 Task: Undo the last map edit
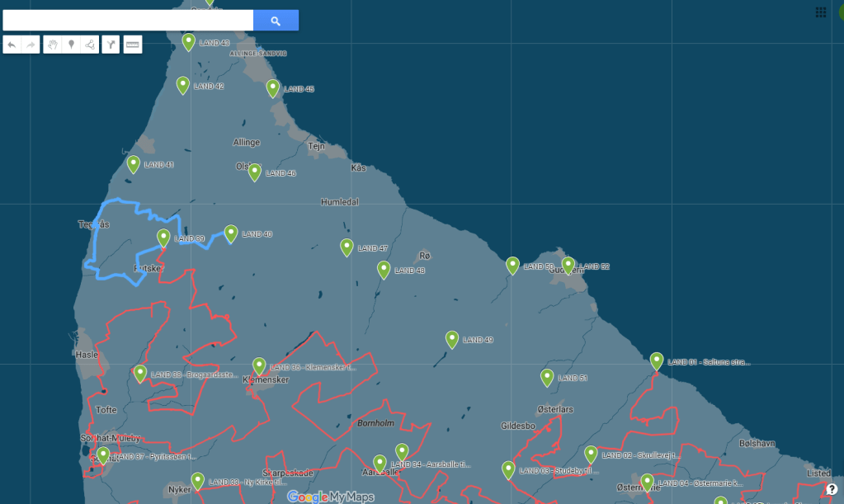(12, 45)
